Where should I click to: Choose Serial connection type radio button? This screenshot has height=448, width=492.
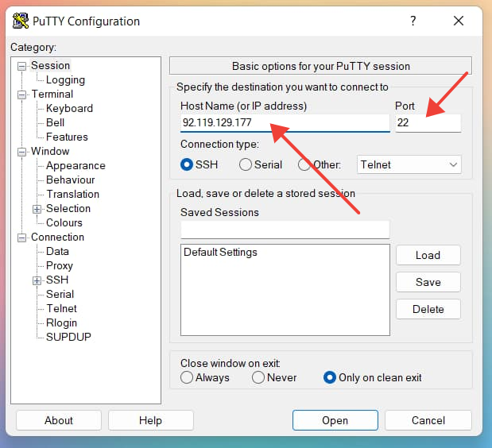click(246, 165)
